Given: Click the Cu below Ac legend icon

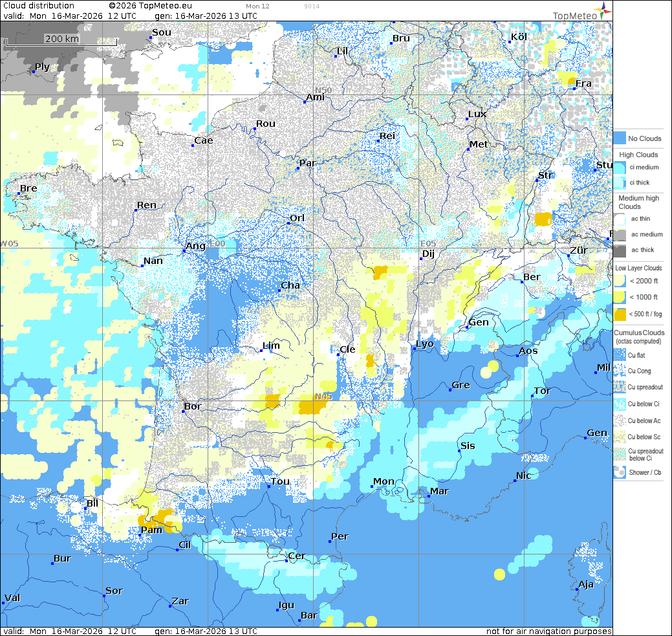Looking at the screenshot, I should 619,421.
